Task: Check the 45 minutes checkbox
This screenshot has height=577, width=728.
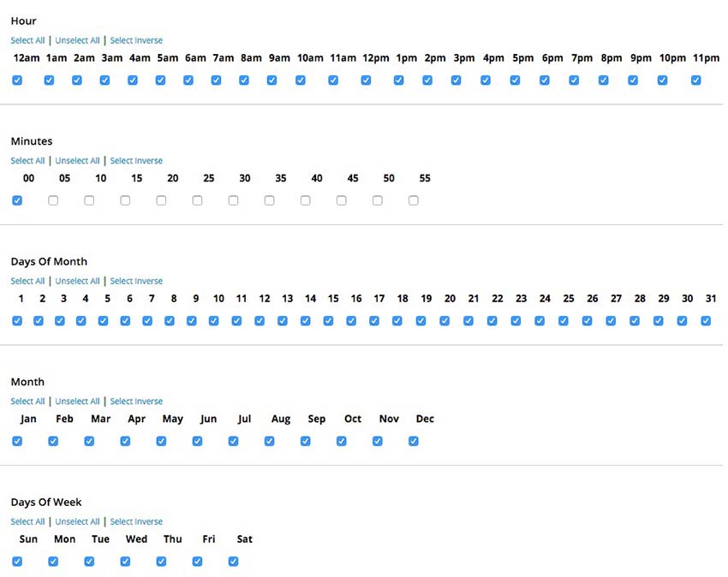Action: [341, 200]
